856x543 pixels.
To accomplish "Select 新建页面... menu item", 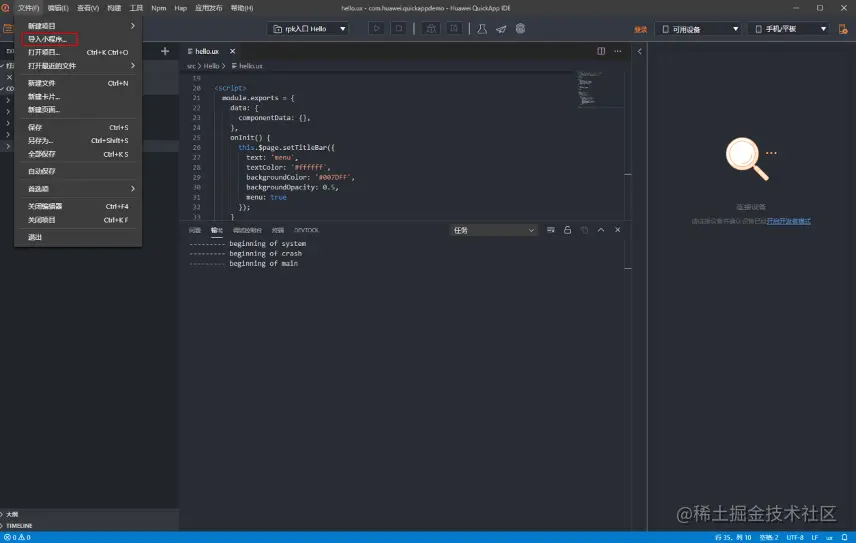I will (78, 110).
